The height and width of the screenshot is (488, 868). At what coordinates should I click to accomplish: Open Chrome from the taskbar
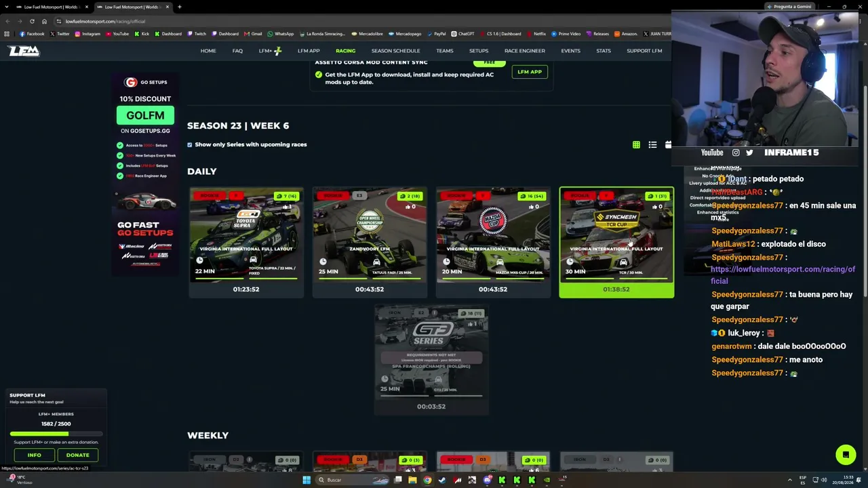click(x=427, y=480)
